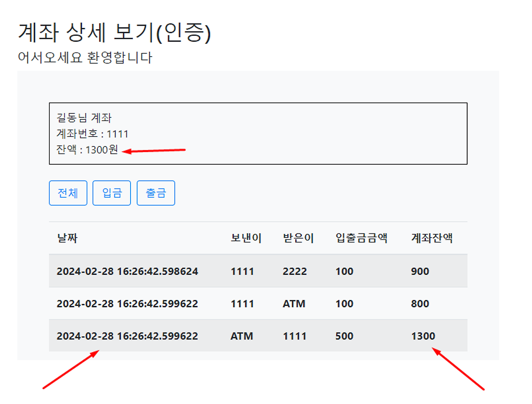Click amount 100 in the row with balance 800
The height and width of the screenshot is (404, 532).
tap(345, 304)
